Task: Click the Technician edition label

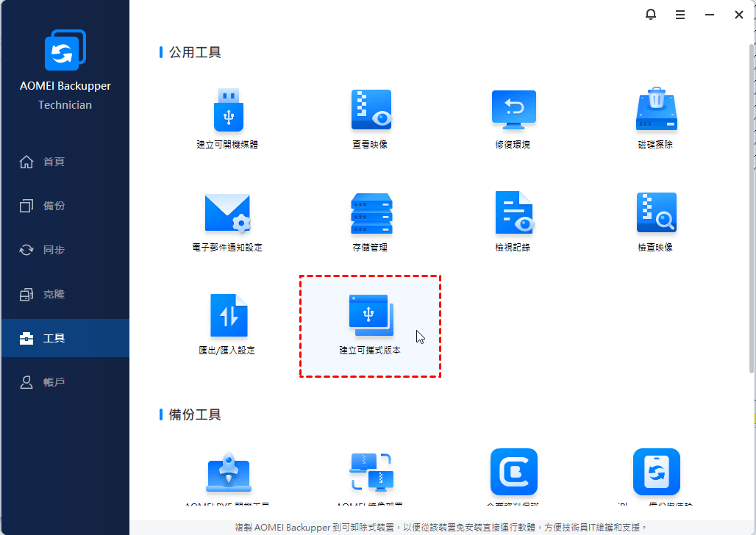Action: coord(65,105)
